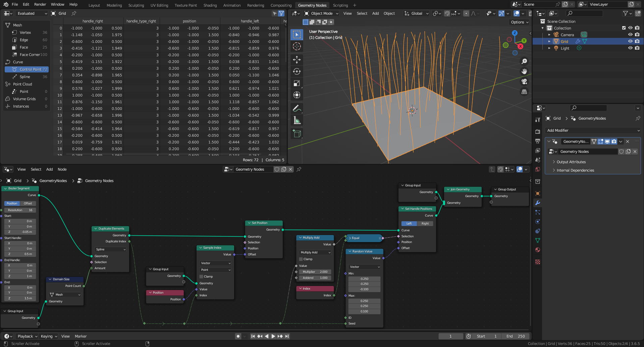Open viewport Options dropdown
Screen dimensions: 644x347
pyautogui.click(x=520, y=22)
